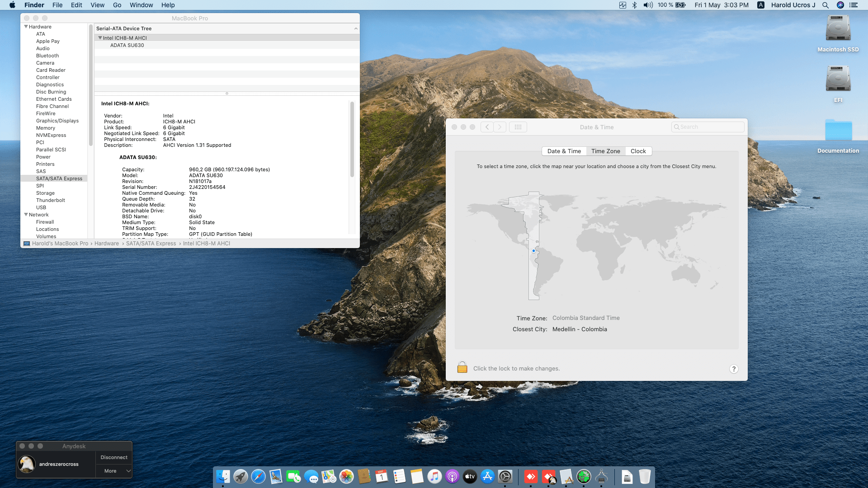Viewport: 868px width, 488px height.
Task: Switch to Clock tab
Action: pos(638,151)
